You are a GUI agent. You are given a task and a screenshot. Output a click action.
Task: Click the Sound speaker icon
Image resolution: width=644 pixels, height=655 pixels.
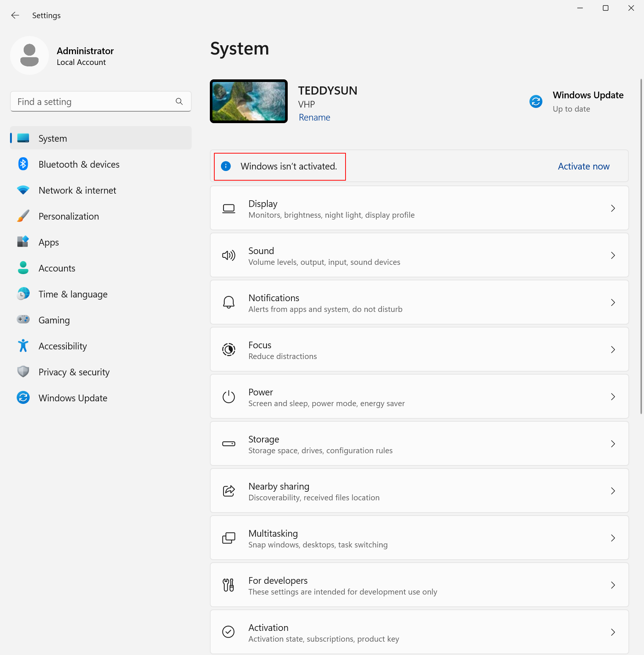(229, 256)
